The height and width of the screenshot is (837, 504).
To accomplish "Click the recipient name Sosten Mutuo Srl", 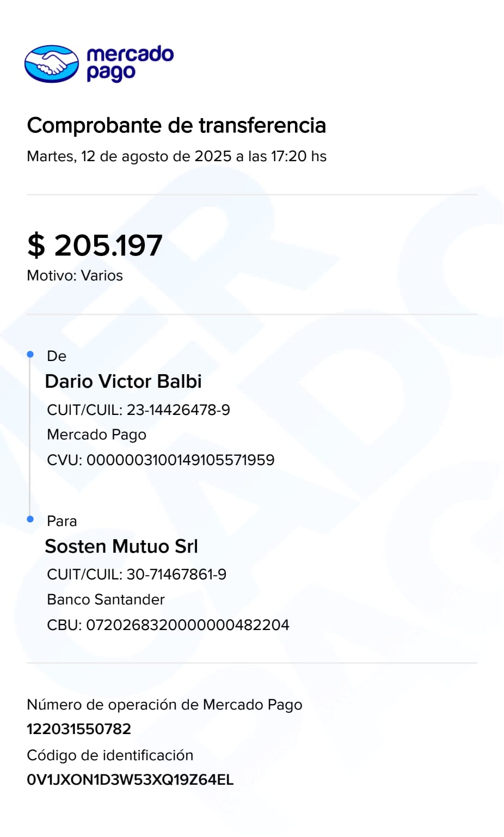I will [121, 546].
